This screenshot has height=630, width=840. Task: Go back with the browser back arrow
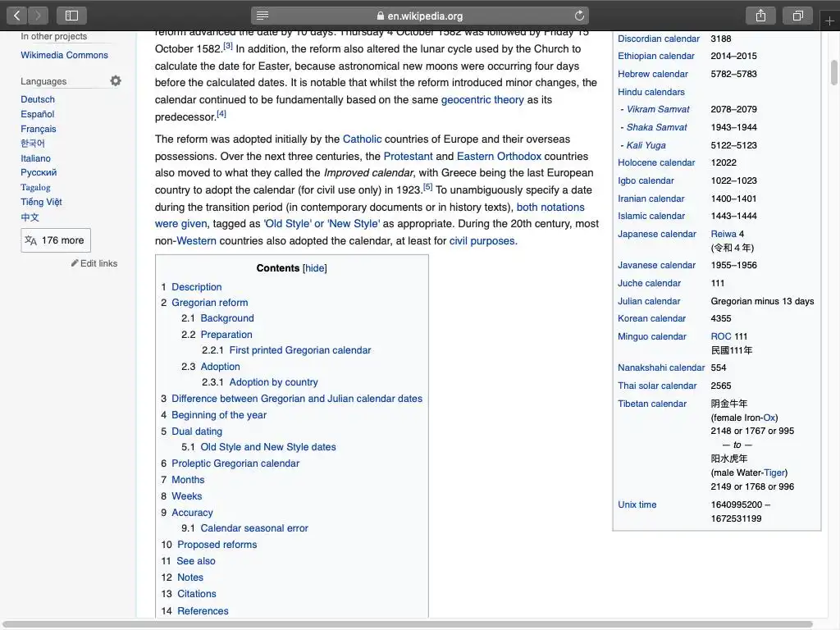17,16
